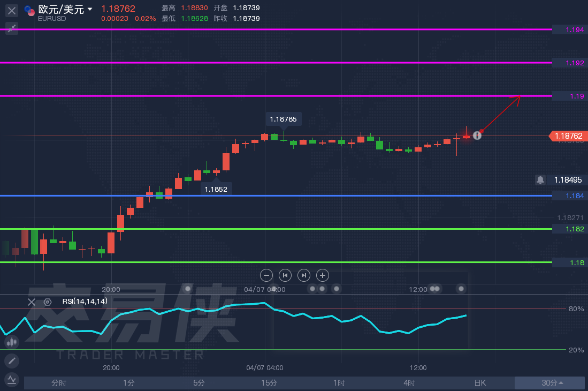Click the news event dot near 20:00
588x391 pixels.
tap(188, 289)
